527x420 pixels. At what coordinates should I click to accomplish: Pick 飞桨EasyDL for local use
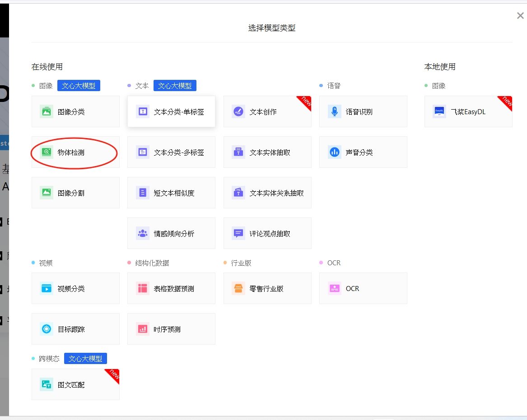coord(468,111)
